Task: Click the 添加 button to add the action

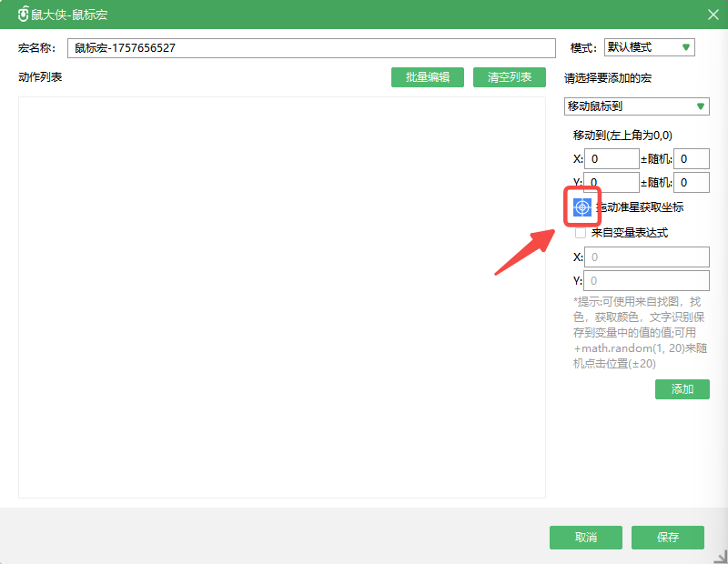Action: click(x=682, y=389)
